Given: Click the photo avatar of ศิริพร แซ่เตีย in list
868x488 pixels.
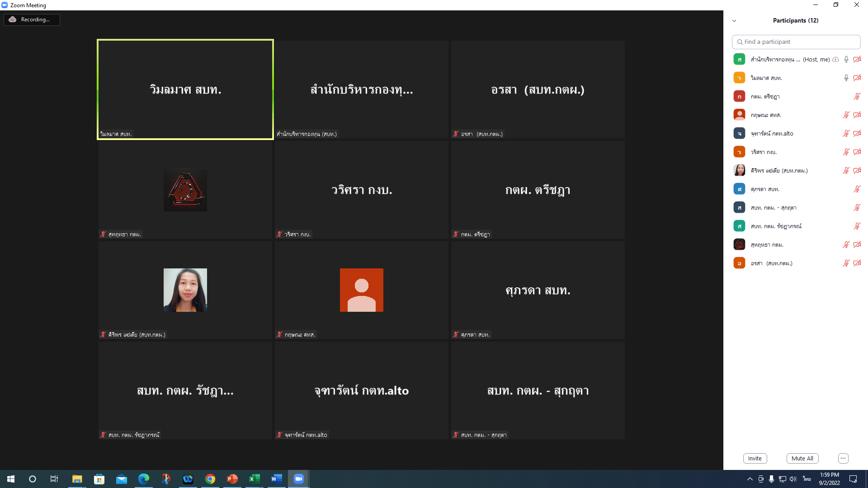Looking at the screenshot, I should (x=739, y=170).
